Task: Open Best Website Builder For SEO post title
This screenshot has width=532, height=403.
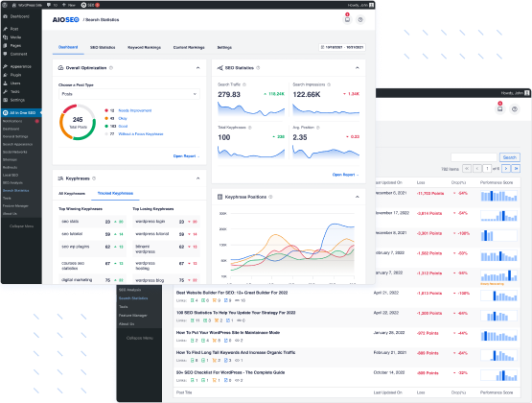Action: click(x=232, y=293)
